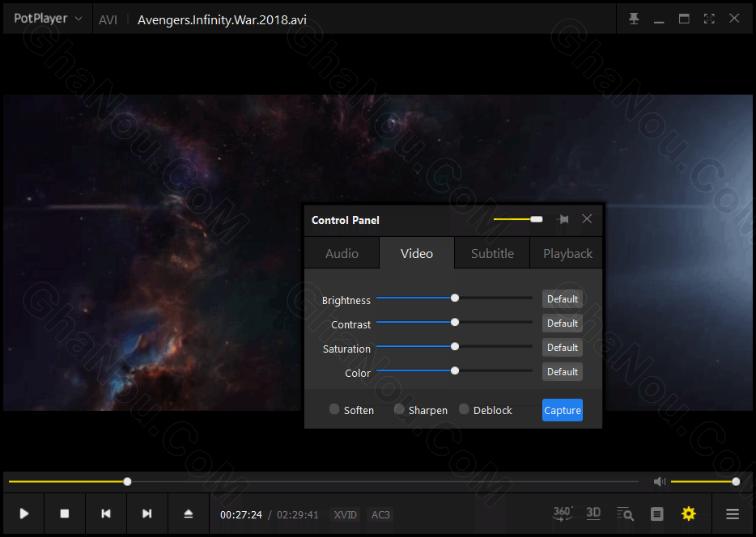Click the Saturation slider handle
Viewport: 756px width, 537px height.
455,346
